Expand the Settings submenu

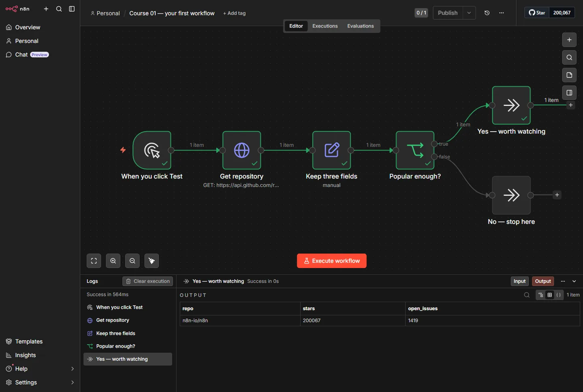[72, 382]
